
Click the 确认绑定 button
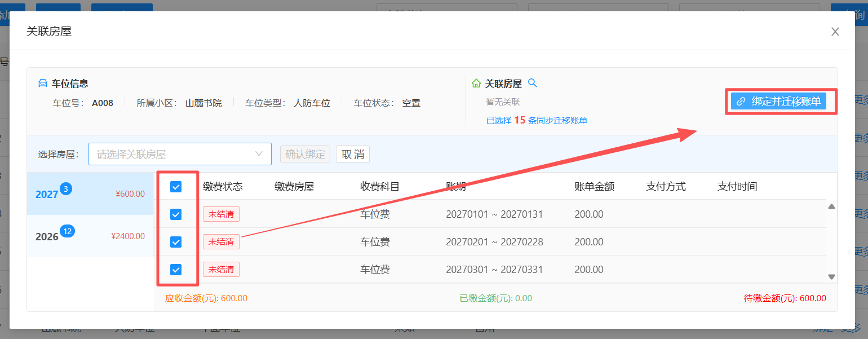[x=305, y=154]
